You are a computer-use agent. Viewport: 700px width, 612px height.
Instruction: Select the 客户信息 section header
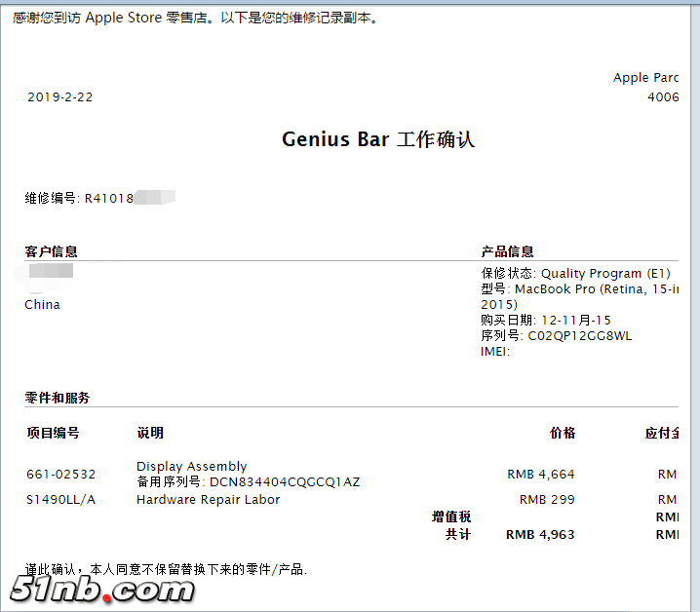click(52, 251)
